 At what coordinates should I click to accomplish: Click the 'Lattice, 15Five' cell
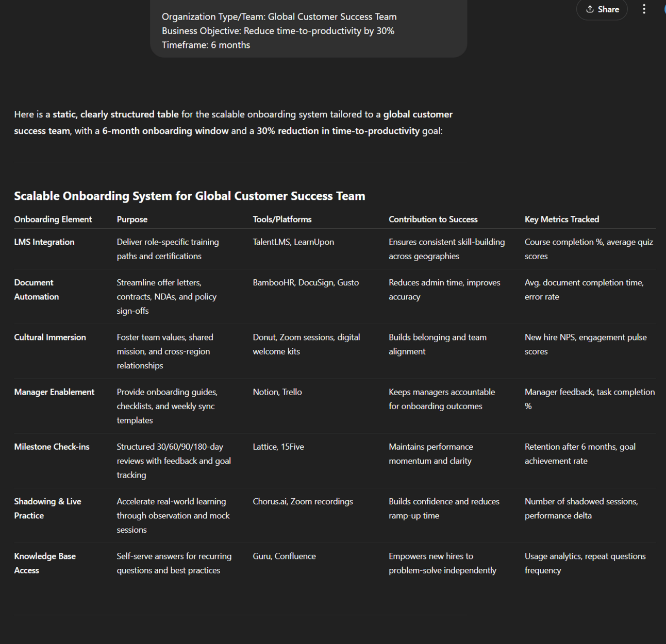[x=278, y=447]
